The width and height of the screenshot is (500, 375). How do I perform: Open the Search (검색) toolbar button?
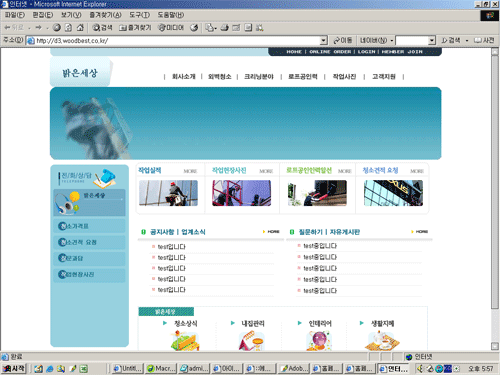pos(102,28)
